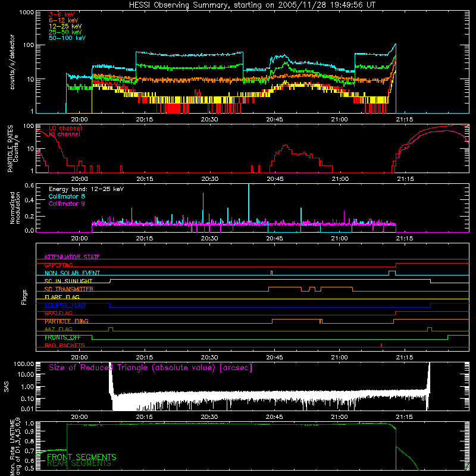Click the cyan 50-100 keV legend entry
Viewport: 476px width, 476px height.
[x=67, y=38]
